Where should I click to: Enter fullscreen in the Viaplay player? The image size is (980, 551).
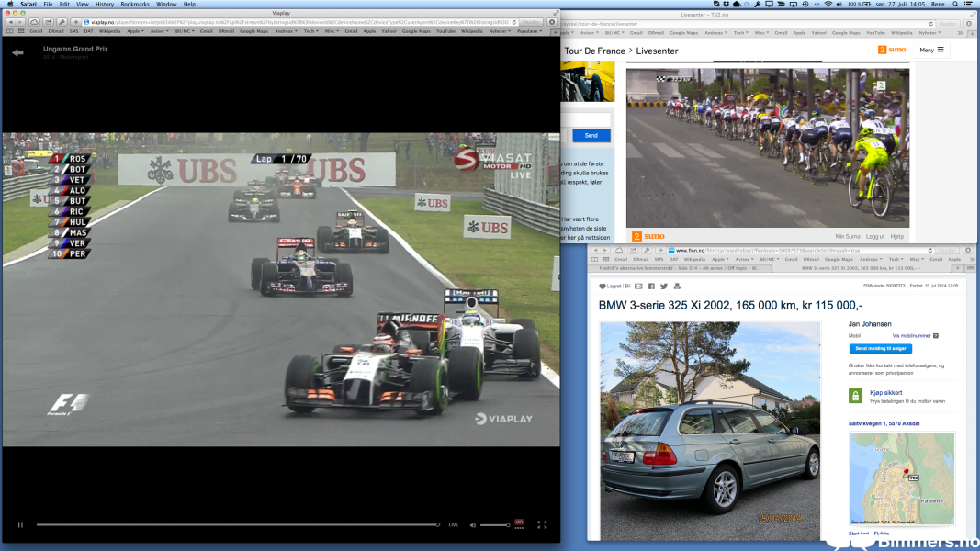coord(542,524)
